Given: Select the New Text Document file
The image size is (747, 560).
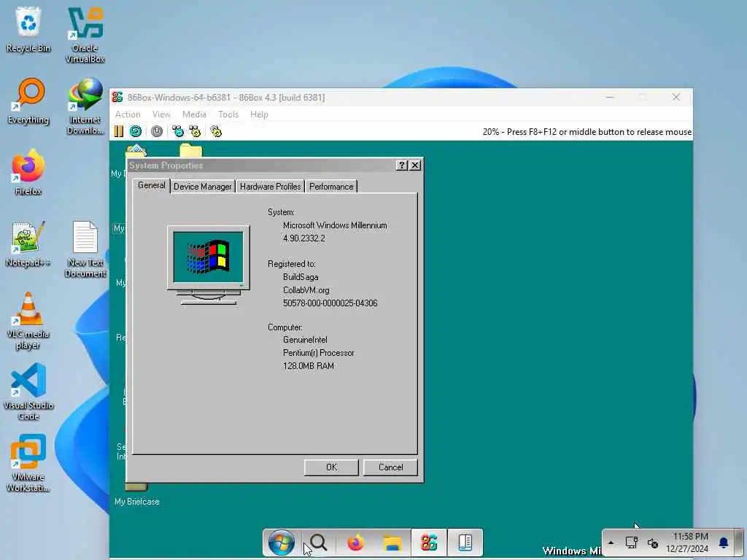Looking at the screenshot, I should pos(85,249).
